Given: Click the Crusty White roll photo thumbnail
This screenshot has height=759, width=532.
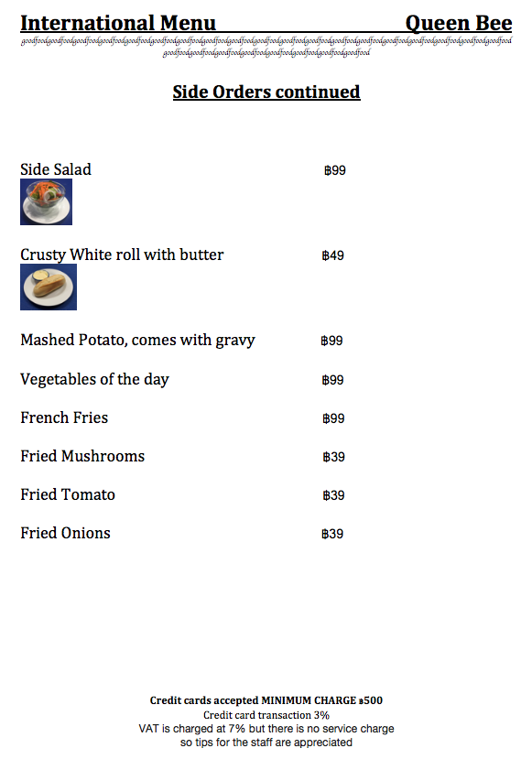Looking at the screenshot, I should (49, 287).
